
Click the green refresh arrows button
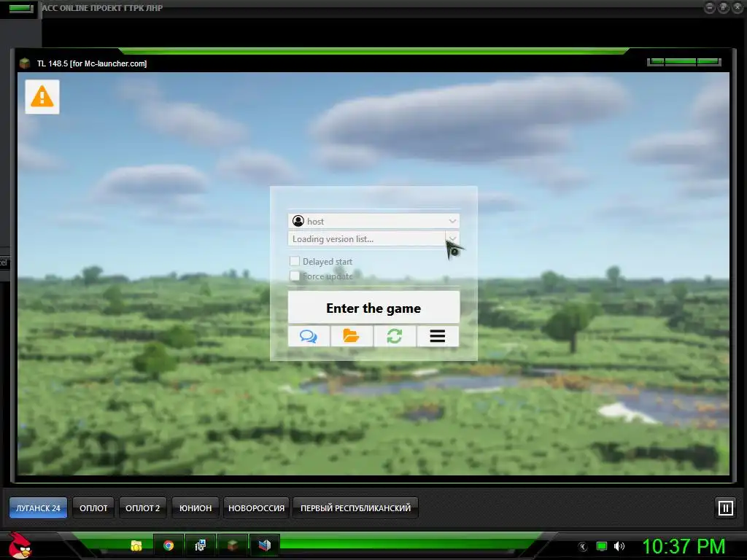click(x=395, y=336)
